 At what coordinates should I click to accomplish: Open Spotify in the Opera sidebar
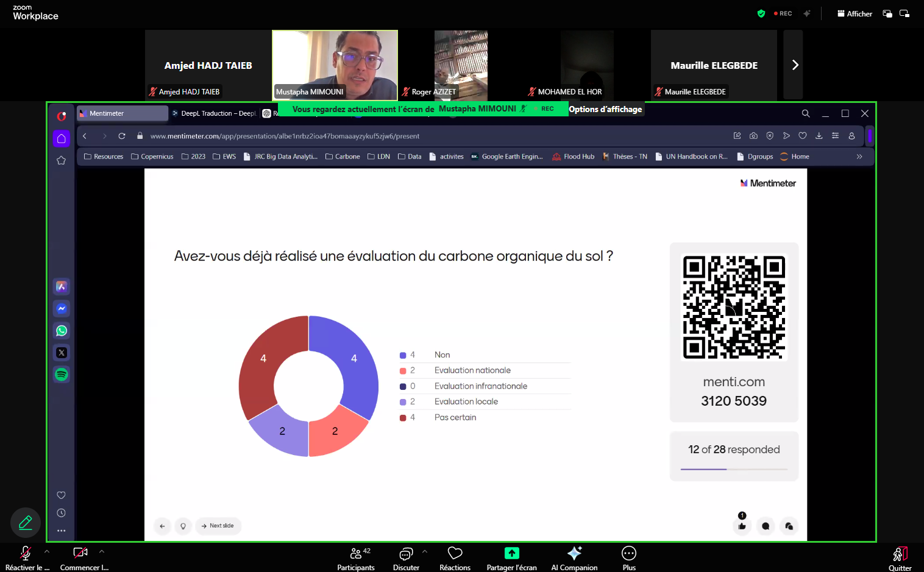coord(61,375)
